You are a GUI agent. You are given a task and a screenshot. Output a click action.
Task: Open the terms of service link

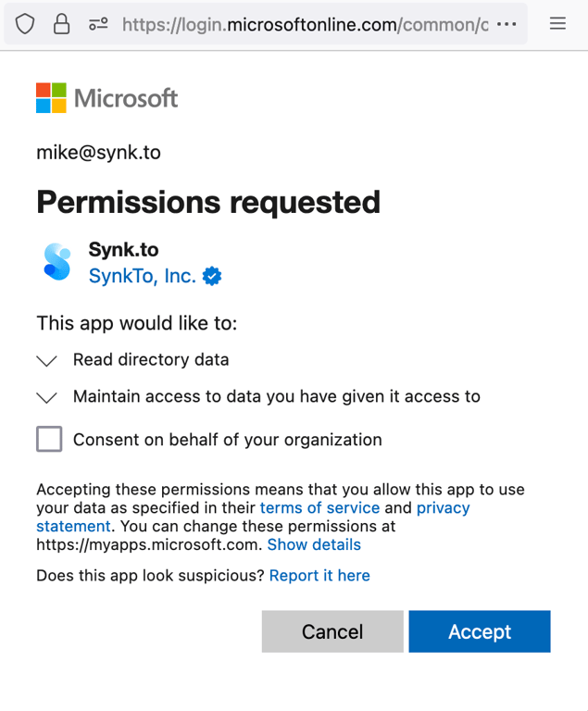tap(319, 508)
